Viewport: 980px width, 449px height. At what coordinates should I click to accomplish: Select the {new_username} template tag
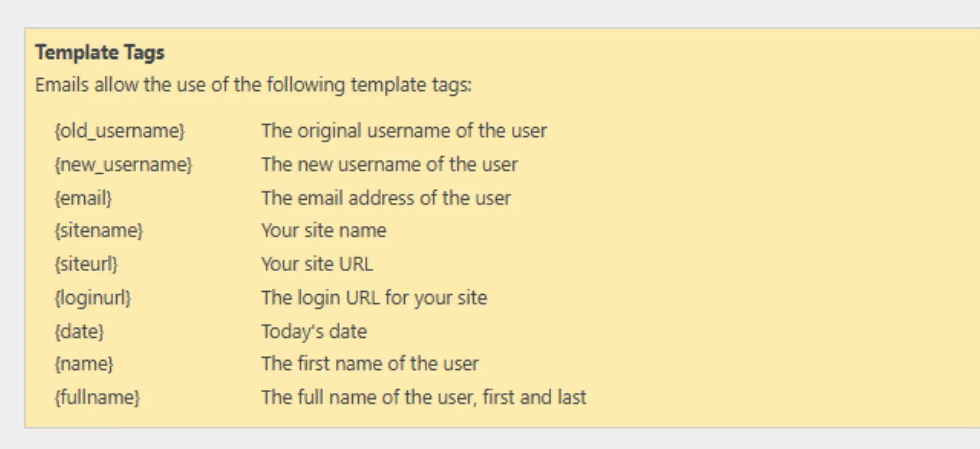click(124, 164)
